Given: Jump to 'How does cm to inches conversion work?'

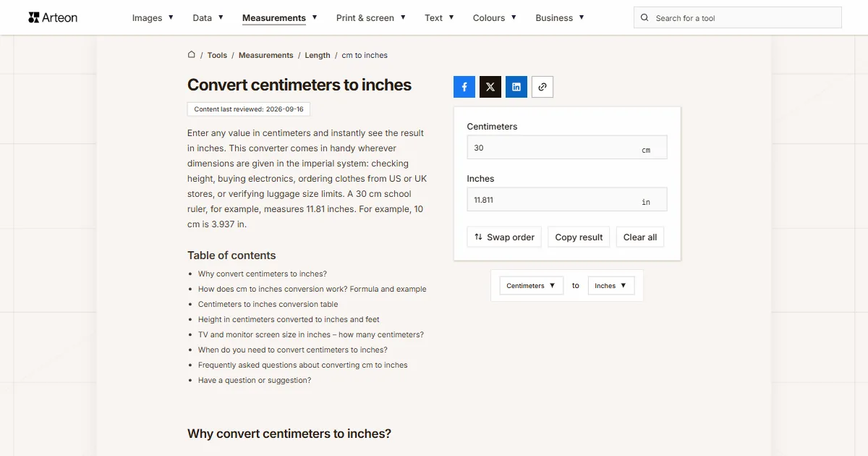Looking at the screenshot, I should pyautogui.click(x=312, y=290).
